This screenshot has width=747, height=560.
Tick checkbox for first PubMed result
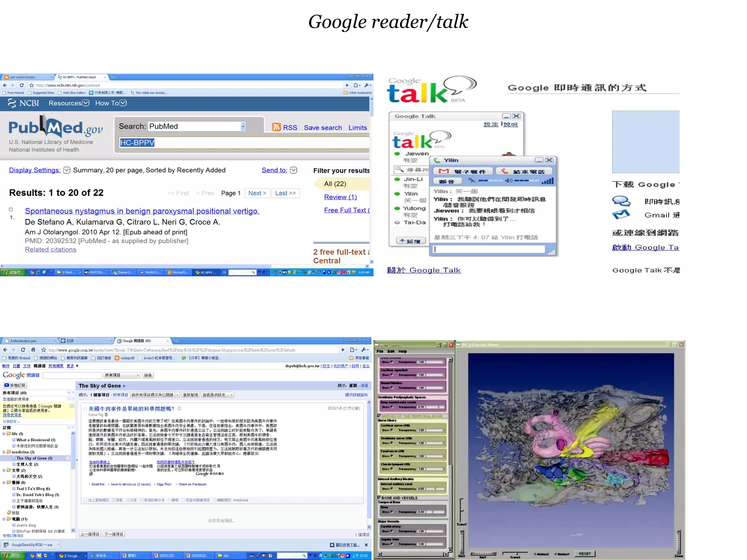11,209
